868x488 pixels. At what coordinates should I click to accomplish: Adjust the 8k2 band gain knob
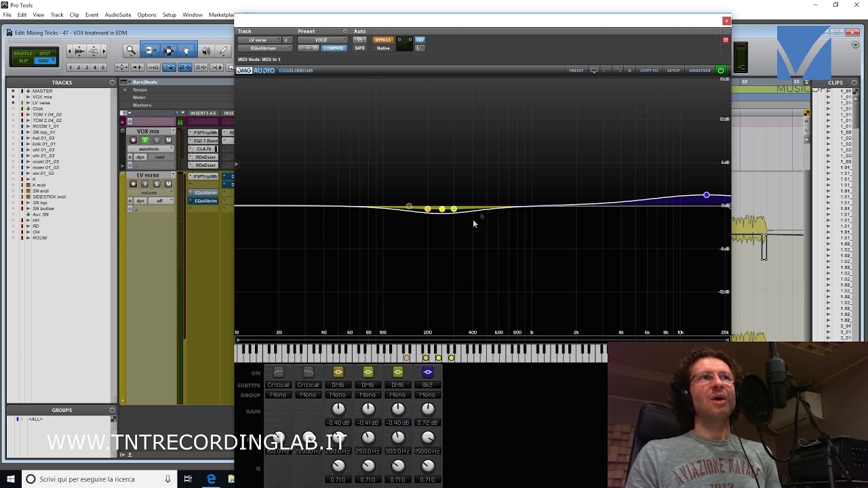[x=427, y=409]
